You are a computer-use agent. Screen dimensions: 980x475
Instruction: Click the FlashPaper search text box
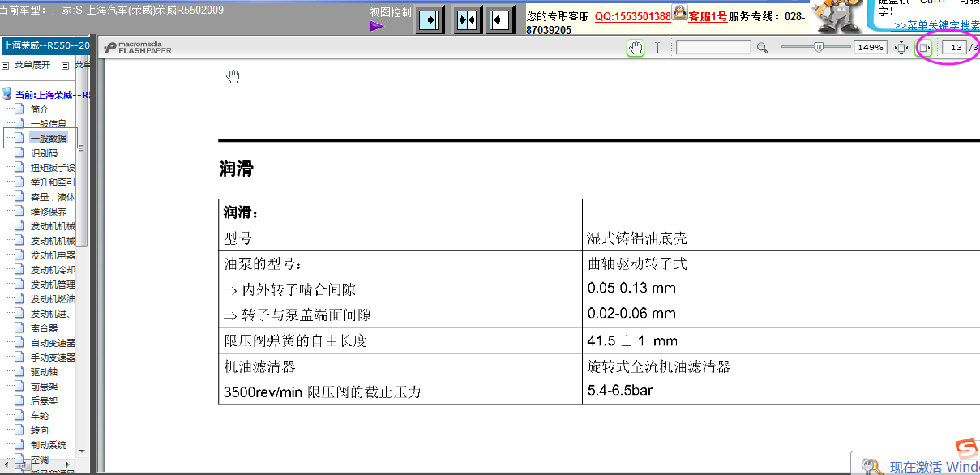(x=713, y=48)
